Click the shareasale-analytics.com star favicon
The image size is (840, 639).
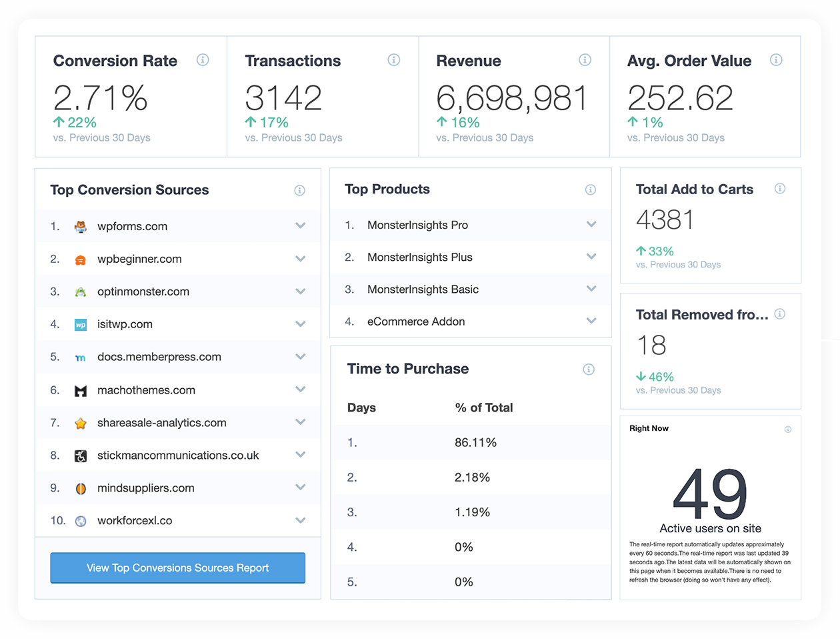pyautogui.click(x=81, y=423)
